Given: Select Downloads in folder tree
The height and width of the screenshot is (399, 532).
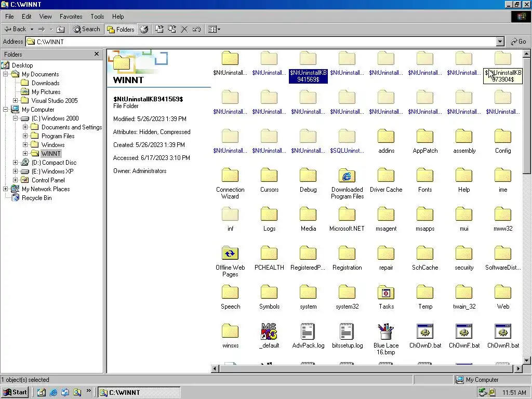Looking at the screenshot, I should 46,83.
